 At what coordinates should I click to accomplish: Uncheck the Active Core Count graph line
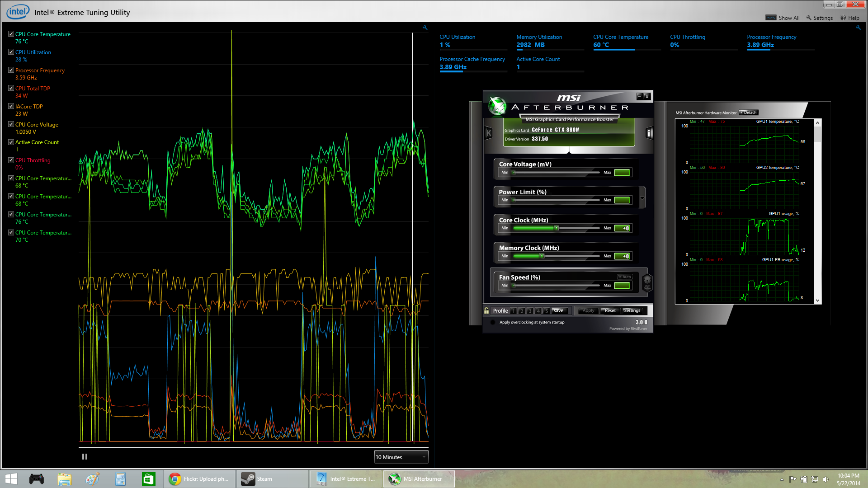coord(11,142)
